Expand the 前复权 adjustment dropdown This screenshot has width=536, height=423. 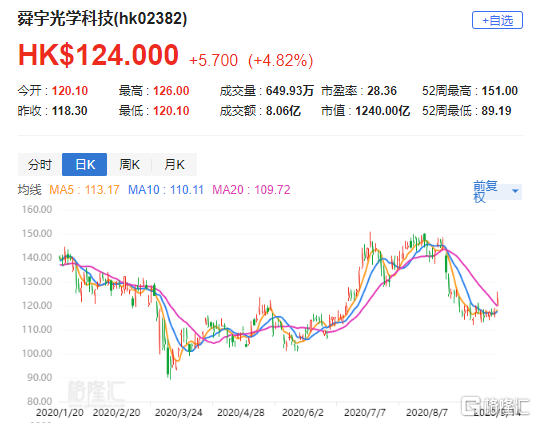coord(497,191)
